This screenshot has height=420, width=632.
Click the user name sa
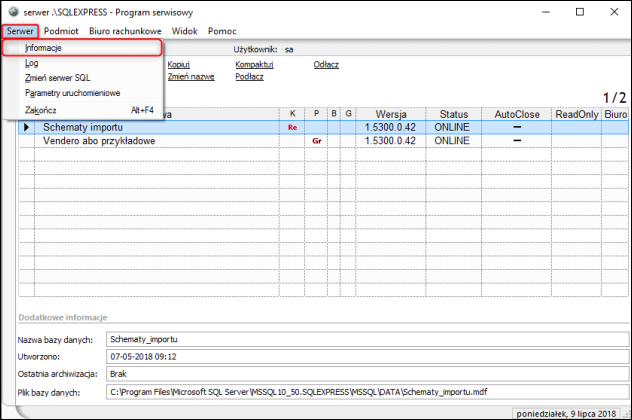[289, 50]
